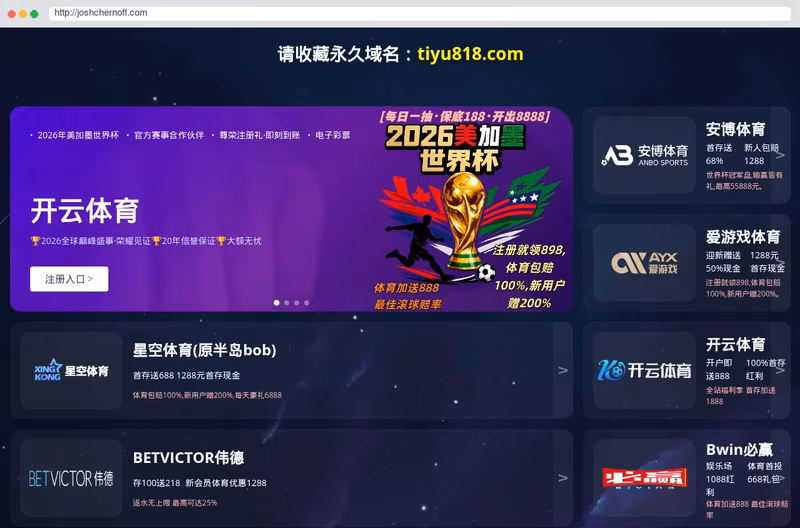Screen dimensions: 800x528
Task: Open the Xing Kong 星空体育 logo
Action: click(71, 370)
